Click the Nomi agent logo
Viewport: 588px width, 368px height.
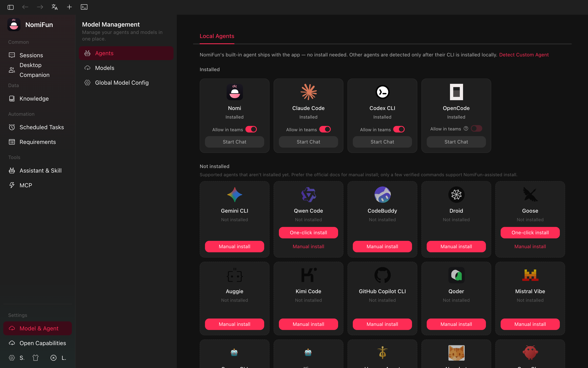pos(235,92)
